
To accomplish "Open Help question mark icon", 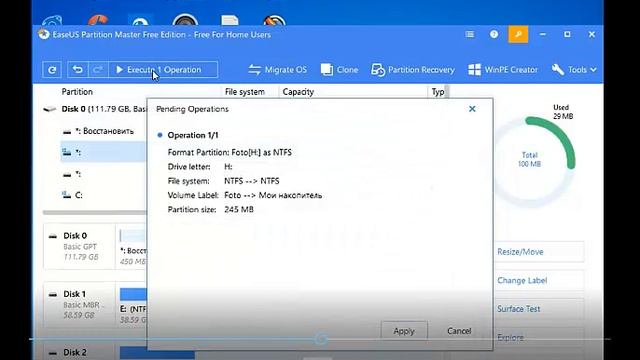I will [494, 34].
